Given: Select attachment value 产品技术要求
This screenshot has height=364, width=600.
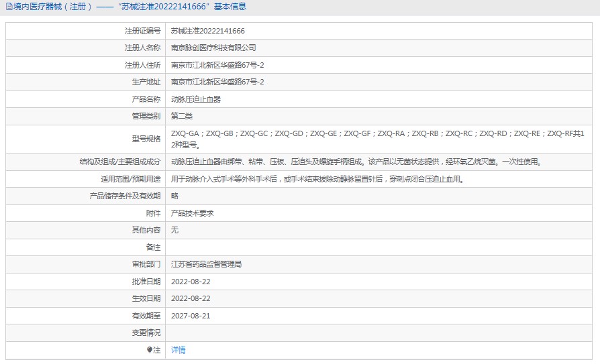Looking at the screenshot, I should 192,213.
